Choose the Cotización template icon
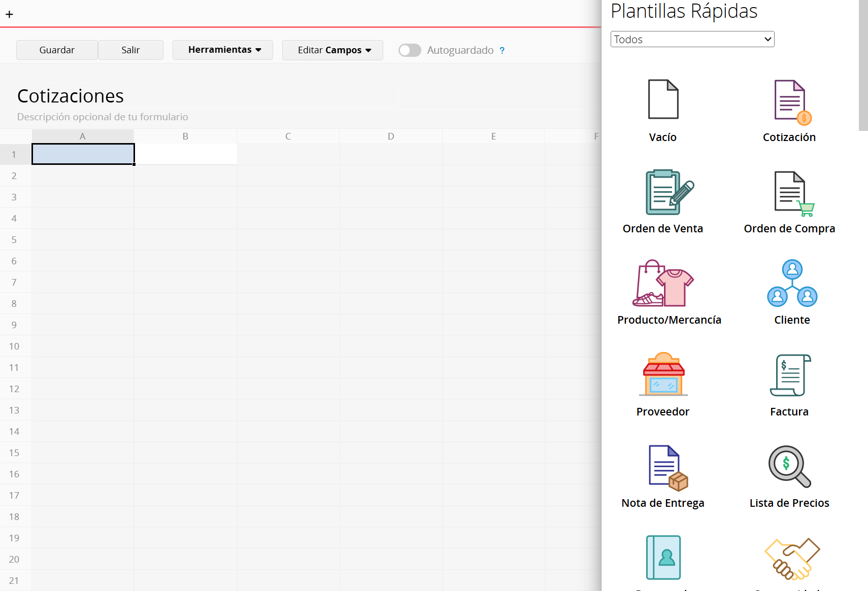The height and width of the screenshot is (591, 868). [x=790, y=101]
